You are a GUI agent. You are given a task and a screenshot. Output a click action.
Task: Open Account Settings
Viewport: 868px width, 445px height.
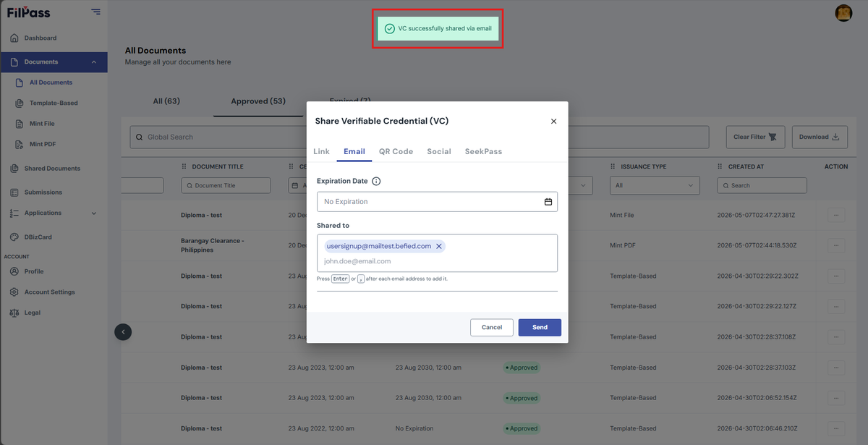tap(49, 292)
